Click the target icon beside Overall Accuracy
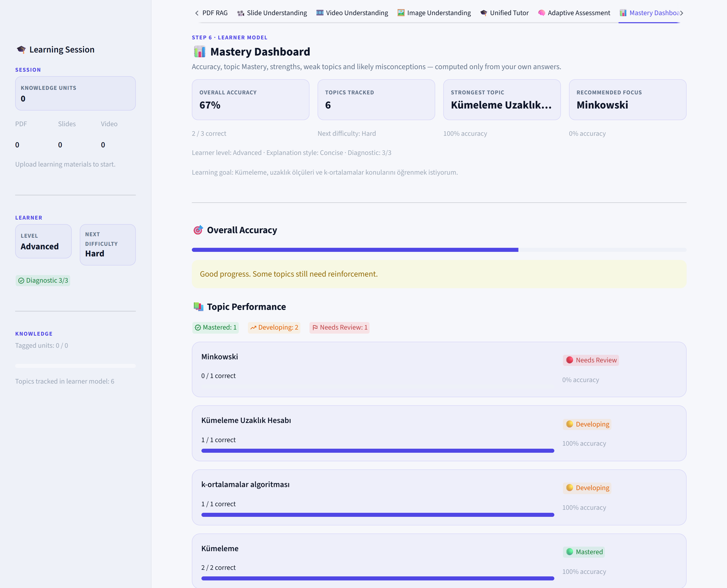Screen dimensions: 727x588 (x=198, y=230)
